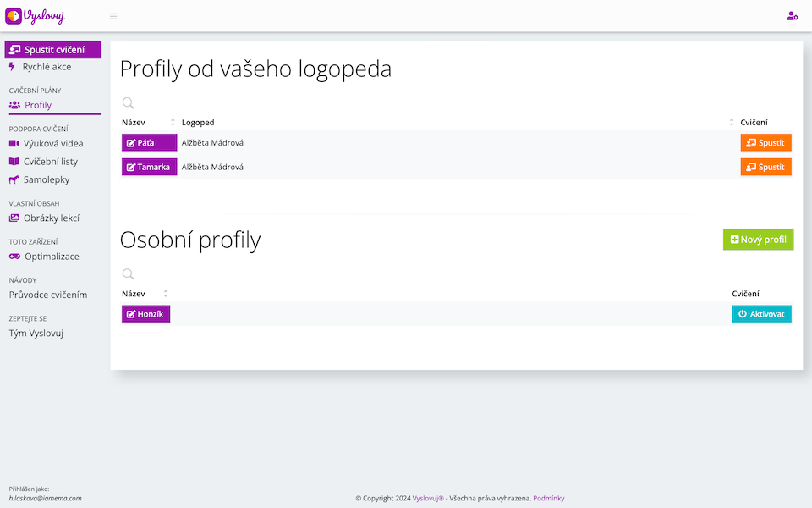Edit the Páťa profile
The height and width of the screenshot is (508, 812).
tap(149, 143)
